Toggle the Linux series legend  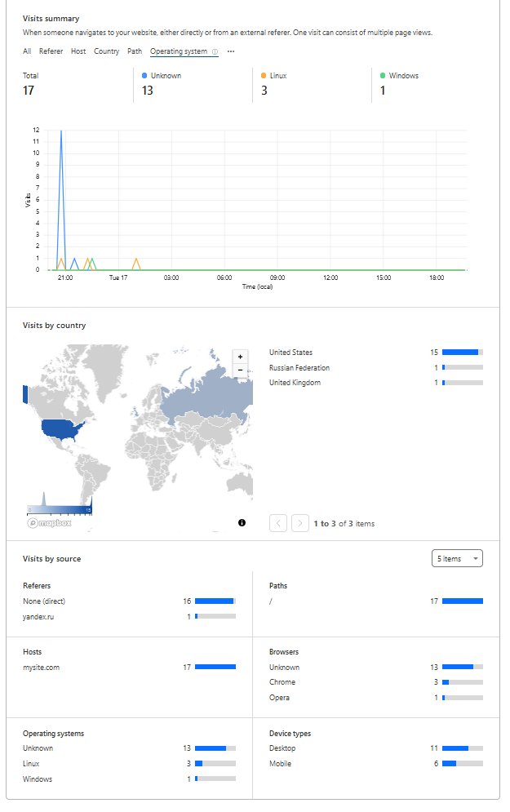point(277,76)
